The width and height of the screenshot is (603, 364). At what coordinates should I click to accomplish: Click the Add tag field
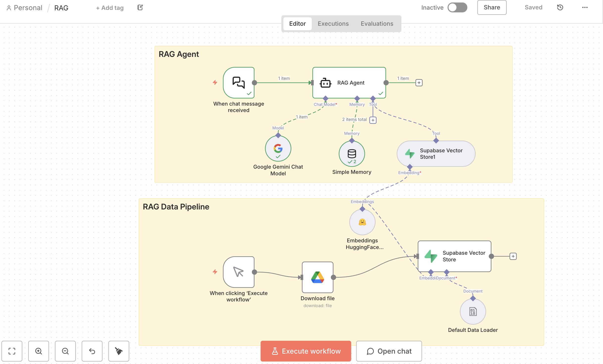click(x=110, y=8)
